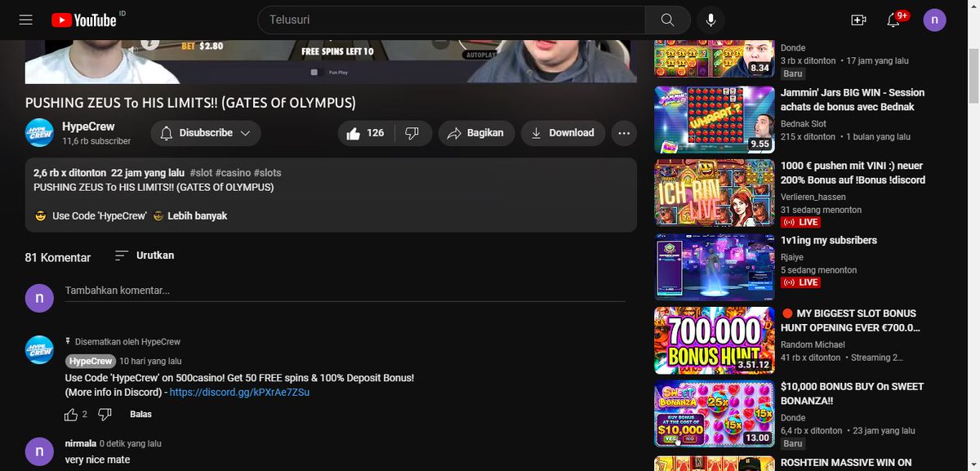Screen dimensions: 980x471
Task: Reply to pinned comment with Balas
Action: coord(140,415)
